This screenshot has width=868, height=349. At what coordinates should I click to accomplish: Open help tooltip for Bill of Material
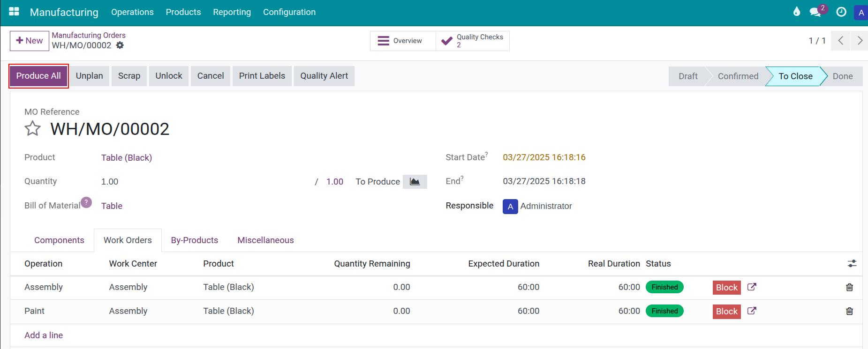coord(86,202)
